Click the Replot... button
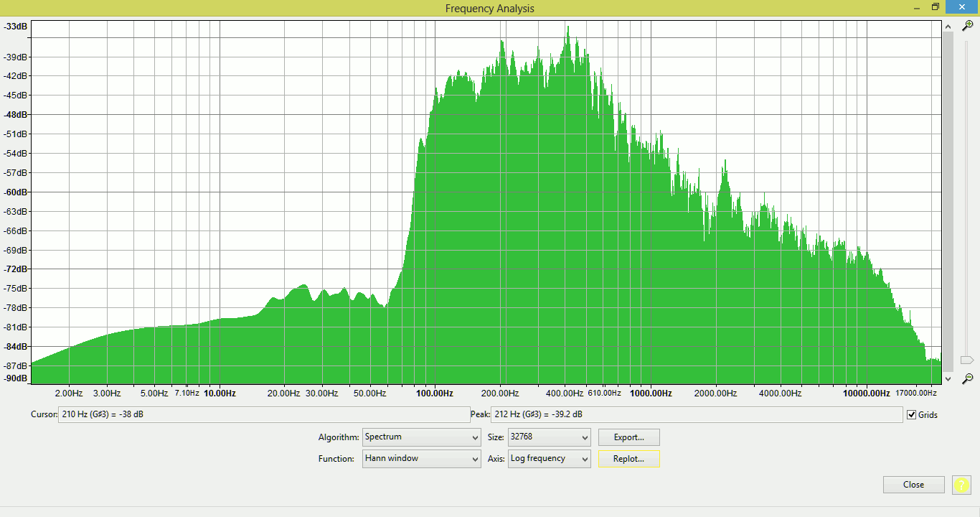Viewport: 980px width, 517px height. tap(628, 458)
